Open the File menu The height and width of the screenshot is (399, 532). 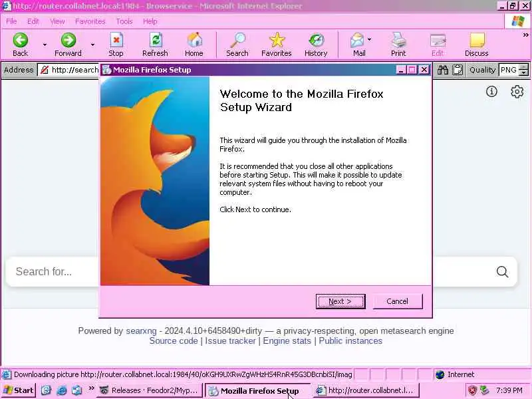[11, 21]
